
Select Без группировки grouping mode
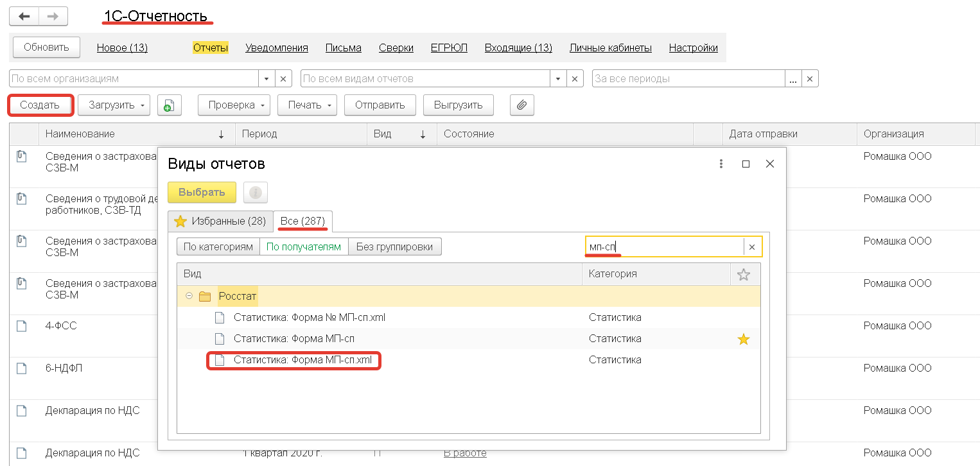coord(395,246)
